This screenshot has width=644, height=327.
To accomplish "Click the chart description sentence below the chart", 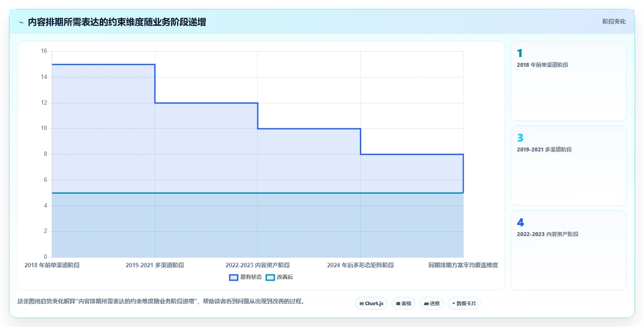I will pyautogui.click(x=162, y=302).
